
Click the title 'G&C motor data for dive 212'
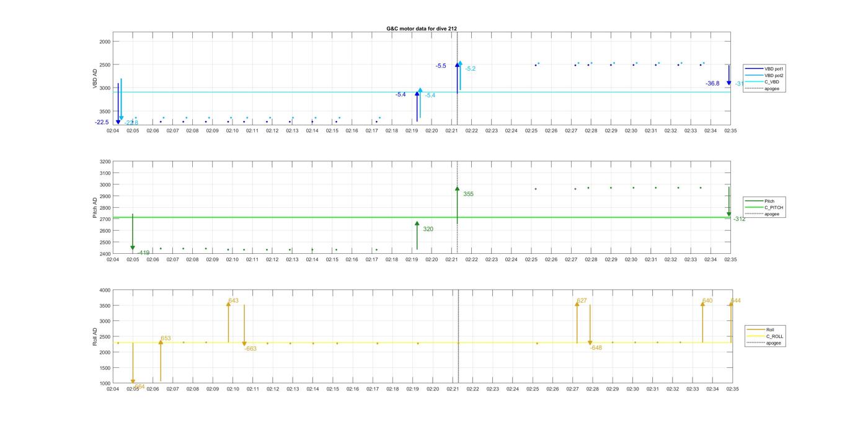[x=422, y=29]
